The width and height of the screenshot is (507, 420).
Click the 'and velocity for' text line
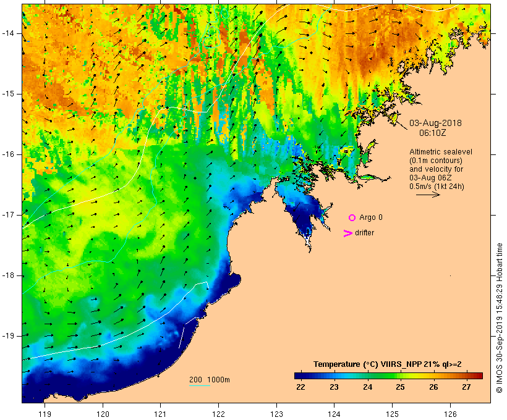436,169
